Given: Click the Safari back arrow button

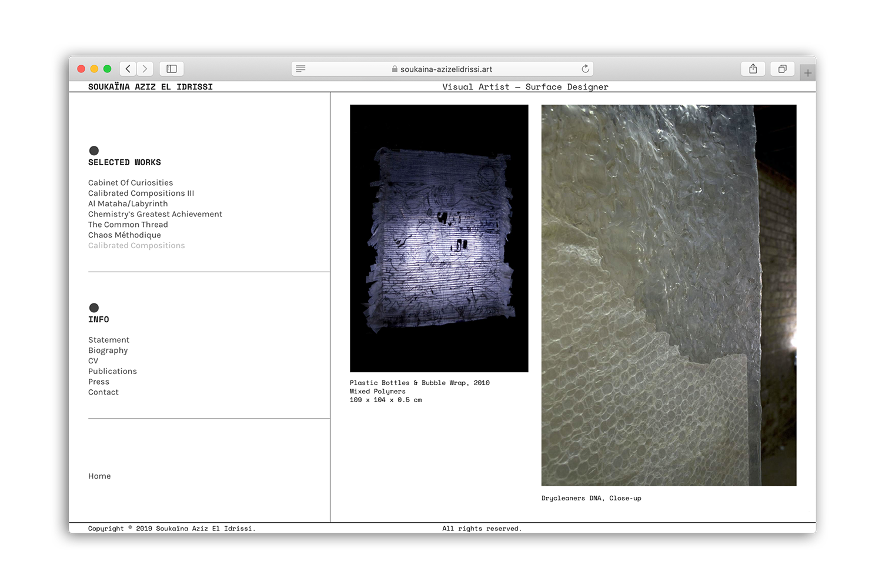Looking at the screenshot, I should [x=128, y=69].
